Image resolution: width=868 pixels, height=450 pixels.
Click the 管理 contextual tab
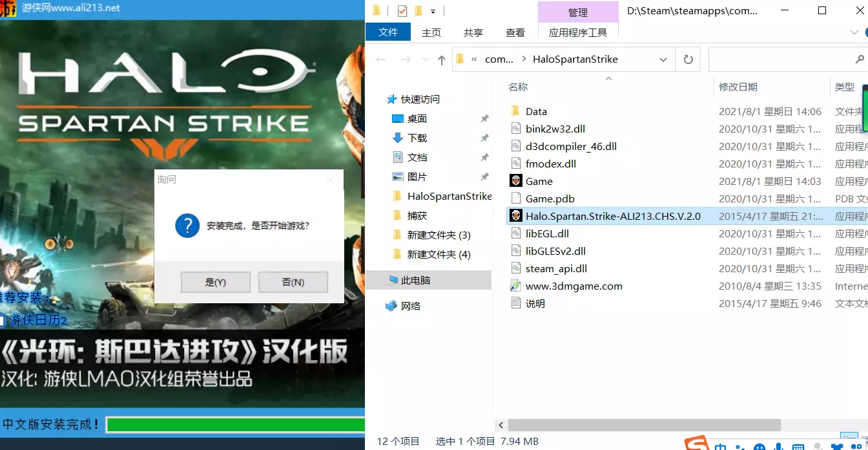pyautogui.click(x=578, y=12)
